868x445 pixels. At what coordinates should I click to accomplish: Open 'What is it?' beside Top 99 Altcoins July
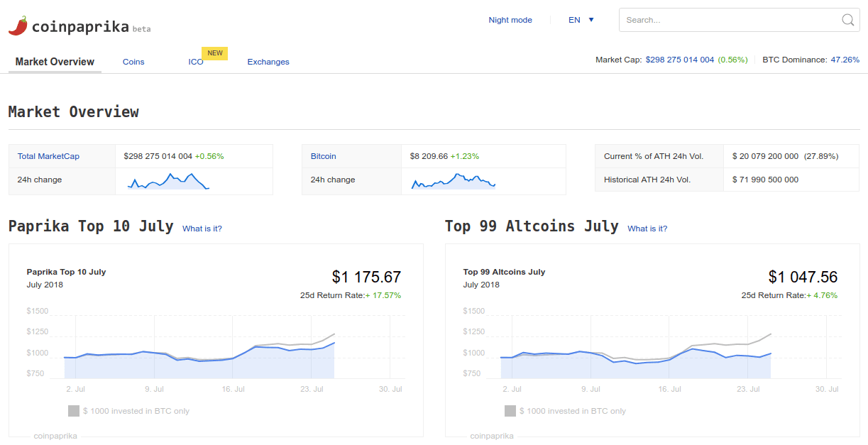tap(647, 229)
